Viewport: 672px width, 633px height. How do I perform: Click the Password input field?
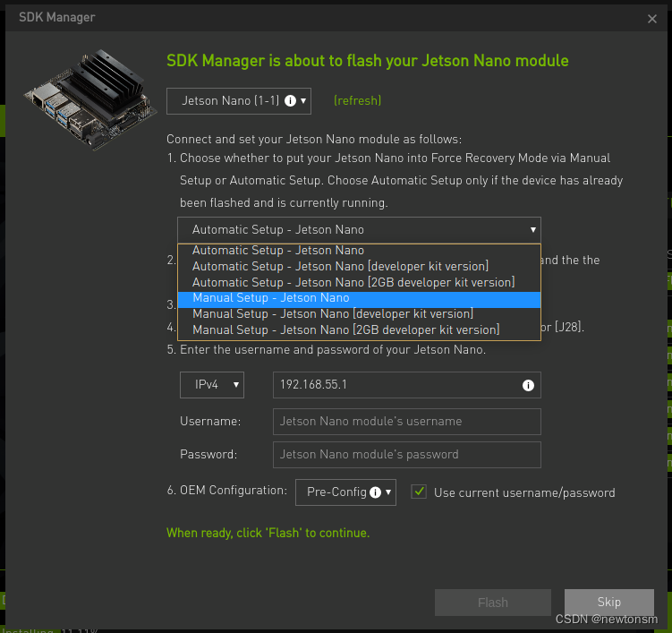[x=407, y=455]
